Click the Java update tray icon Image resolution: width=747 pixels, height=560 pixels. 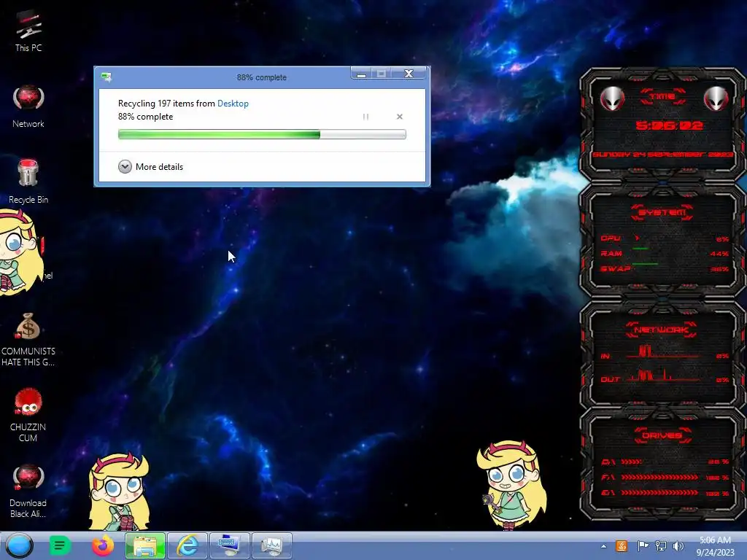pos(622,546)
